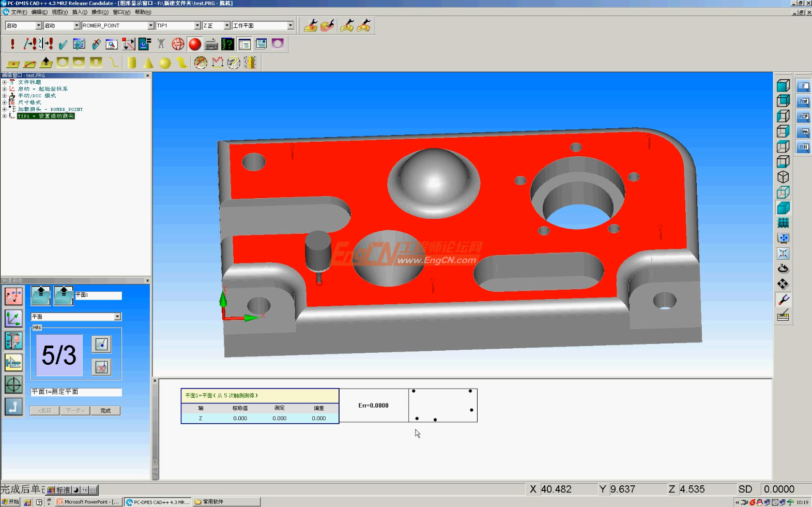Click the crosshair target icon in quick start
The height and width of the screenshot is (507, 812).
(13, 384)
